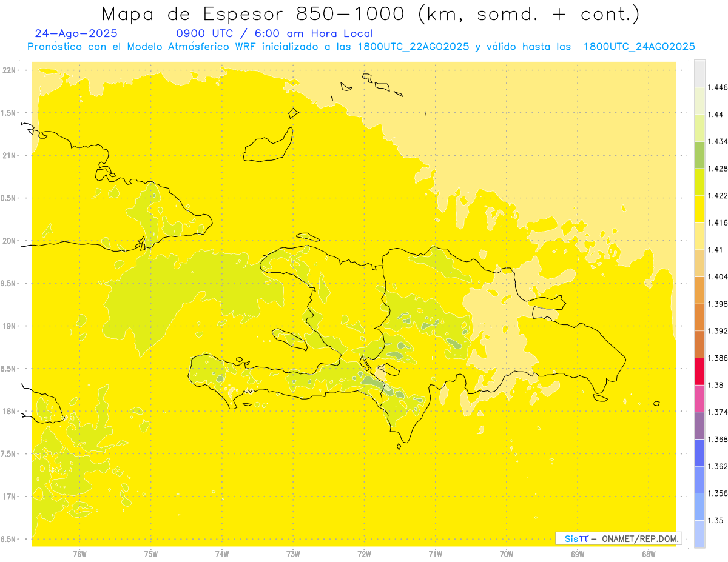Viewport: 728px width, 562px height.
Task: Click the bright yellow 1.416–1.422 colorbar band
Action: click(699, 209)
